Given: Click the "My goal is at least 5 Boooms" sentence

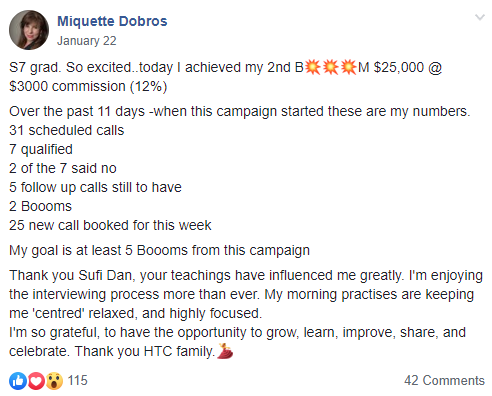Looking at the screenshot, I should (x=159, y=251).
